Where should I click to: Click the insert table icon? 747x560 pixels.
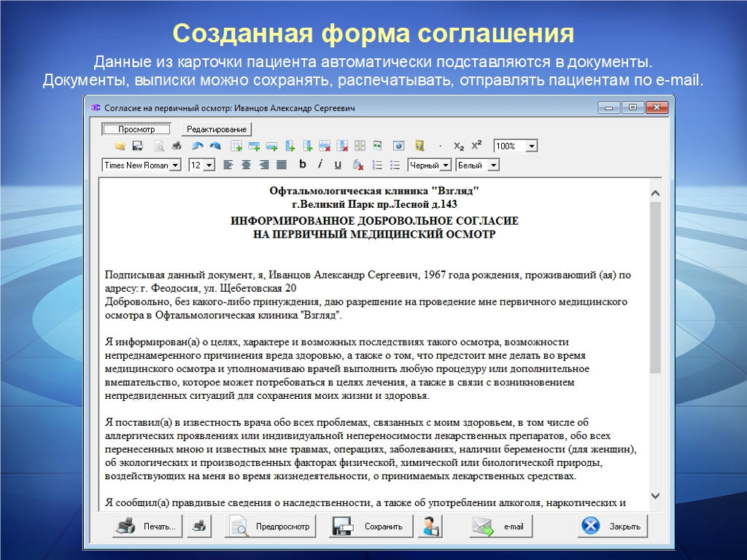pos(236,146)
